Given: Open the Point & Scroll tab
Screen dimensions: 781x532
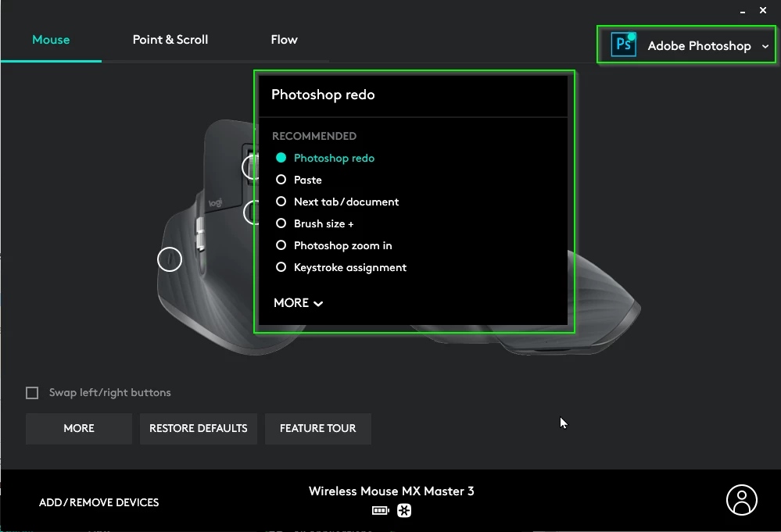Looking at the screenshot, I should (170, 40).
